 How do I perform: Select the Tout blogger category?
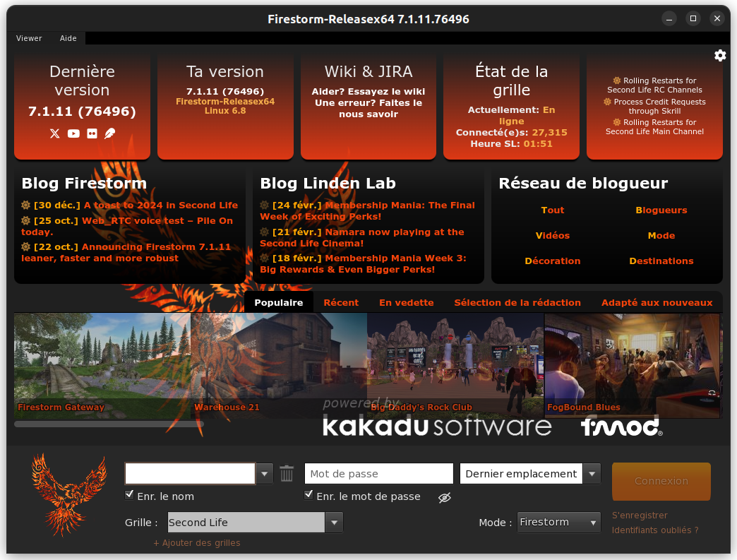click(x=553, y=210)
